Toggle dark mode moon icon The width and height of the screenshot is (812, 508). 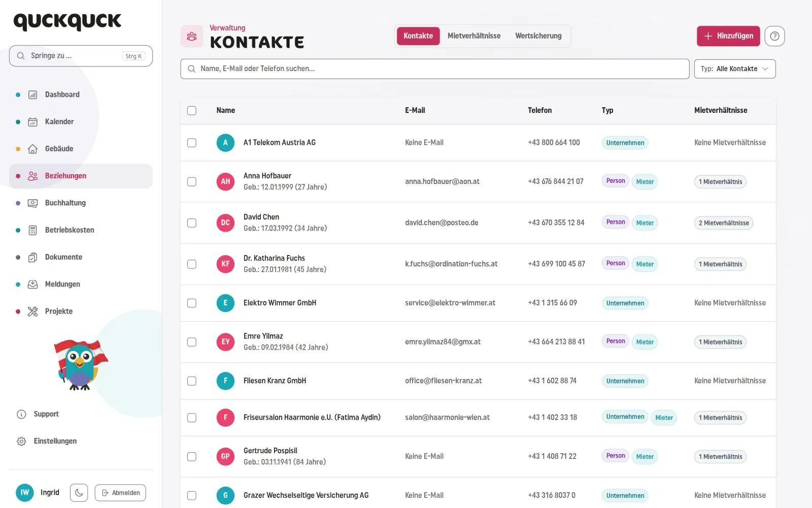click(79, 493)
